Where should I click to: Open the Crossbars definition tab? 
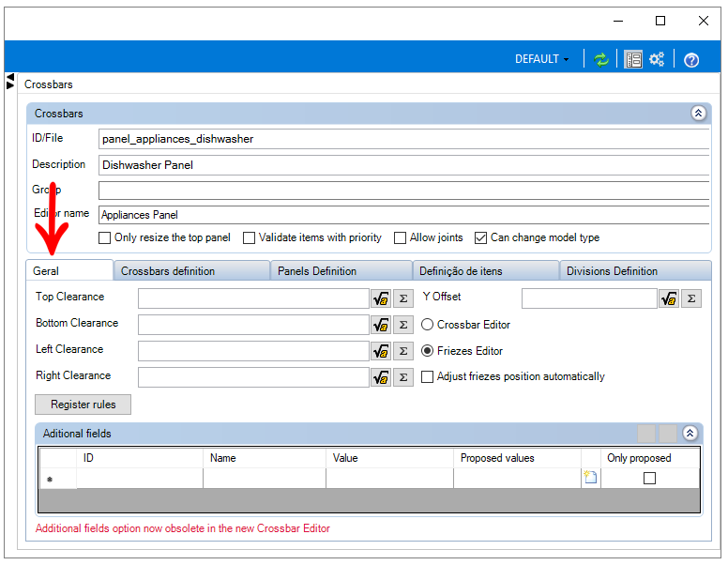click(191, 271)
